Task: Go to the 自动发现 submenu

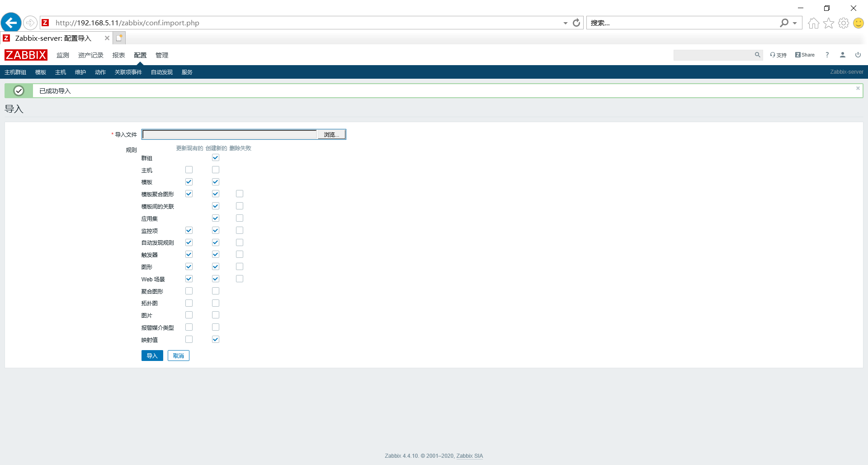Action: [162, 72]
